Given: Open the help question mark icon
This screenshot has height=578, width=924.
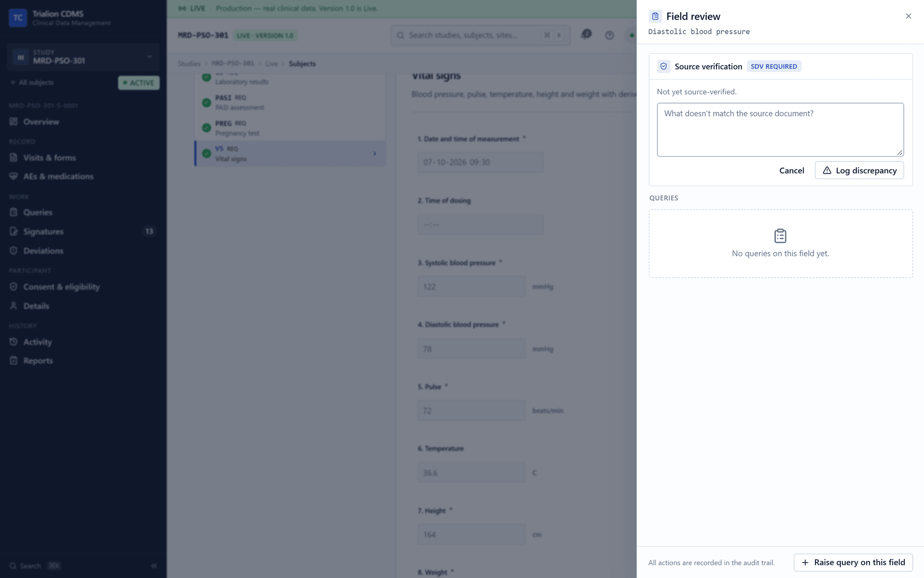Looking at the screenshot, I should coord(609,35).
